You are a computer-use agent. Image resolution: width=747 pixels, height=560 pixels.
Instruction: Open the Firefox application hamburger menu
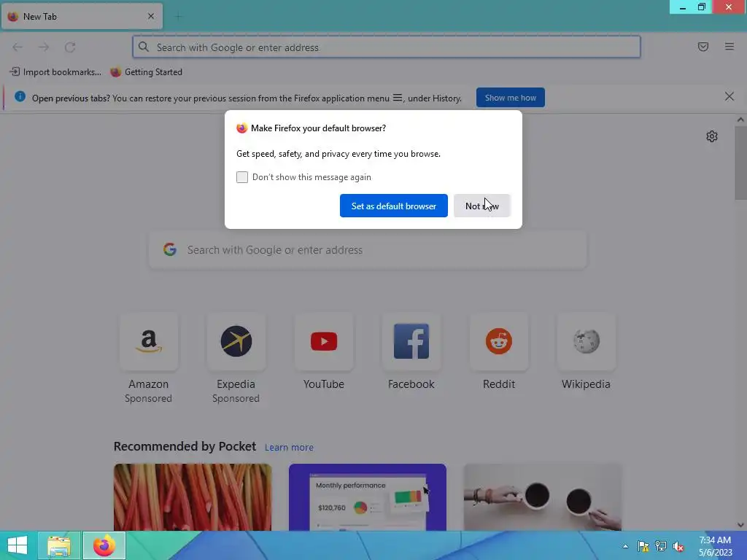729,47
